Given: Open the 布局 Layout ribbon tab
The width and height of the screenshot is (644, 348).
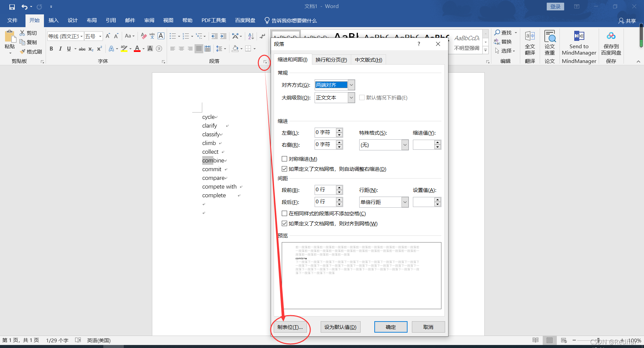Looking at the screenshot, I should point(92,20).
